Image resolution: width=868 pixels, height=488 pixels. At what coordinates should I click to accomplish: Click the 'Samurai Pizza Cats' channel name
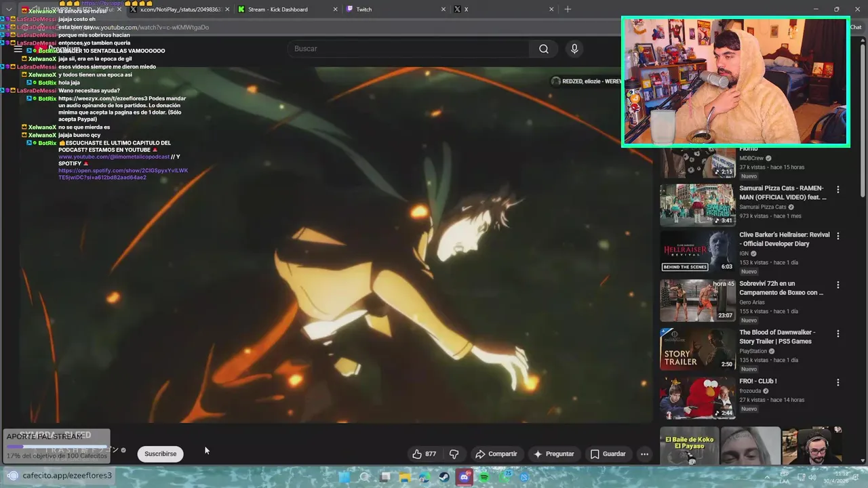point(763,207)
